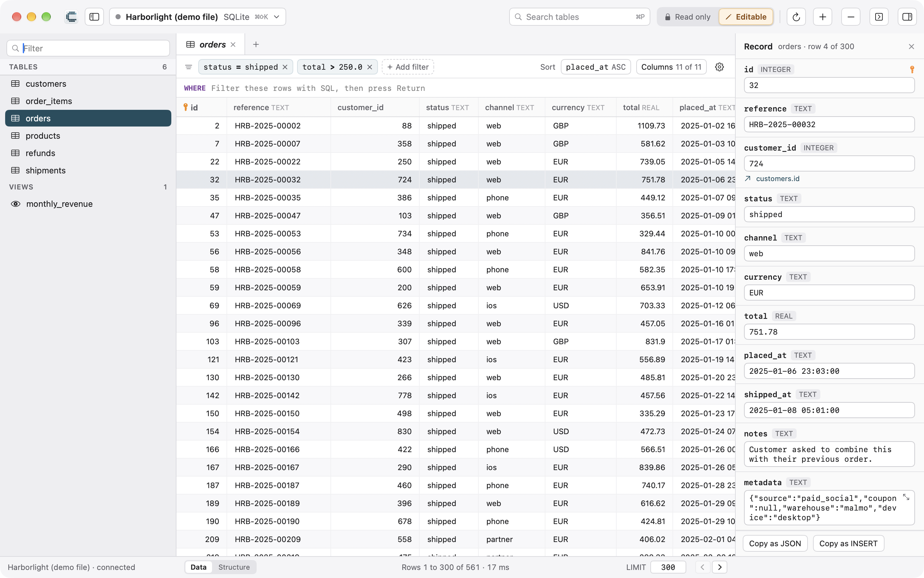This screenshot has height=578, width=924.
Task: Click the partner channel cell in row 209
Action: coord(512,539)
